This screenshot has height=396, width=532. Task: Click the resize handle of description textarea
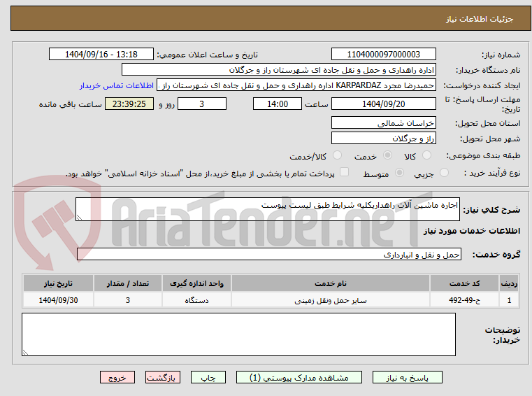click(x=79, y=218)
